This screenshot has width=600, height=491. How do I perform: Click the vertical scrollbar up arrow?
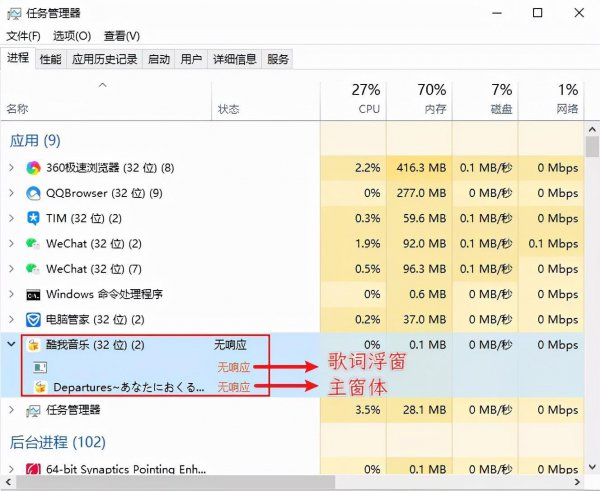pyautogui.click(x=592, y=129)
